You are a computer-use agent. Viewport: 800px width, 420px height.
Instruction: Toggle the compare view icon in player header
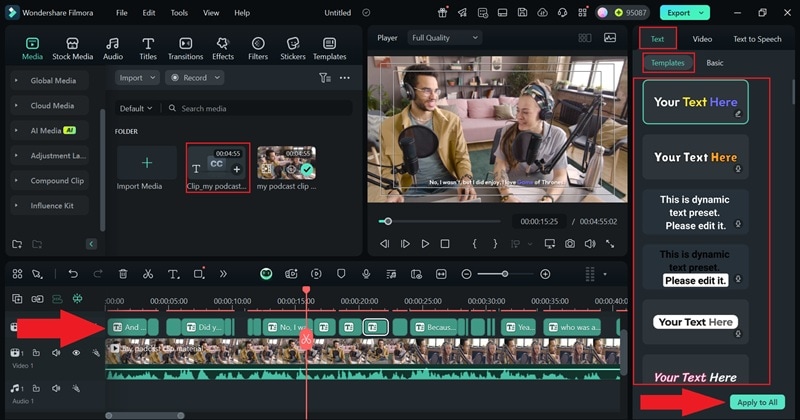point(585,38)
